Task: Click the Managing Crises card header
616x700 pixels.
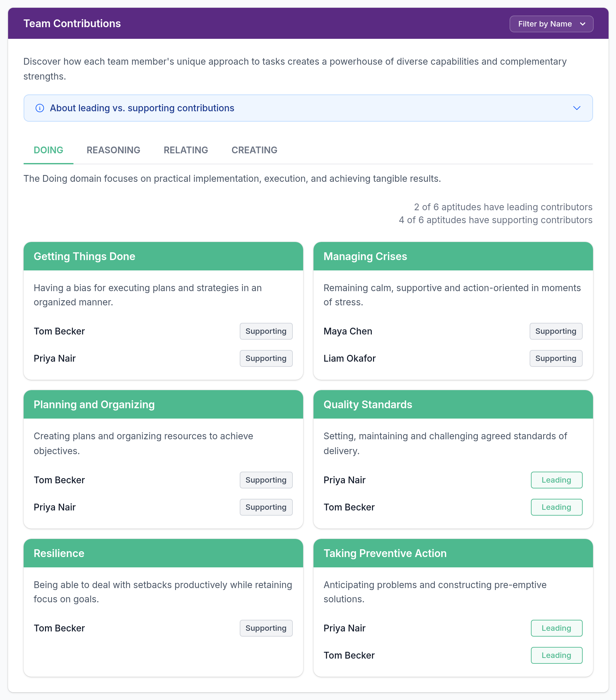Action: tap(453, 257)
